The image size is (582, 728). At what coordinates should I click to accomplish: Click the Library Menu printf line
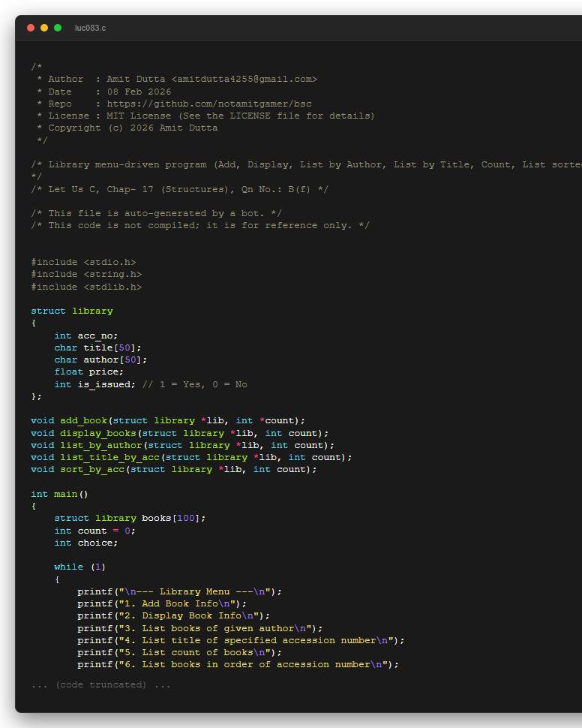point(179,591)
